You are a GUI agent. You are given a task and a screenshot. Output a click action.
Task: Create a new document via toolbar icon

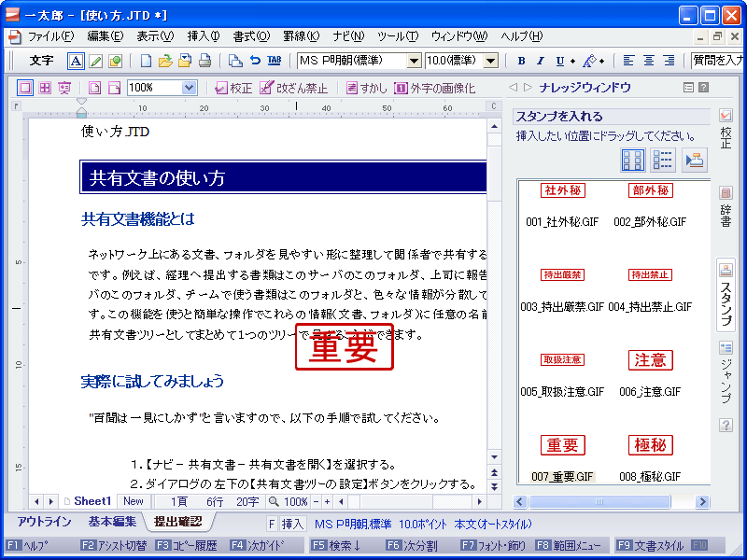point(146,61)
